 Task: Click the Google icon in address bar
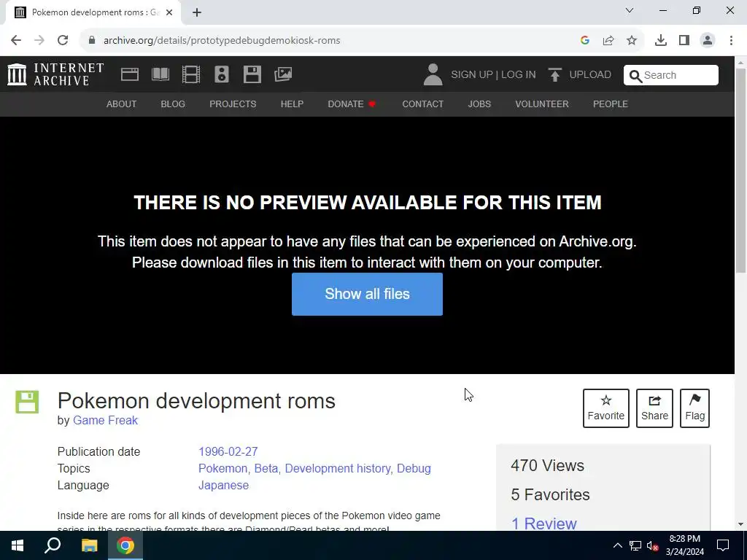(585, 40)
